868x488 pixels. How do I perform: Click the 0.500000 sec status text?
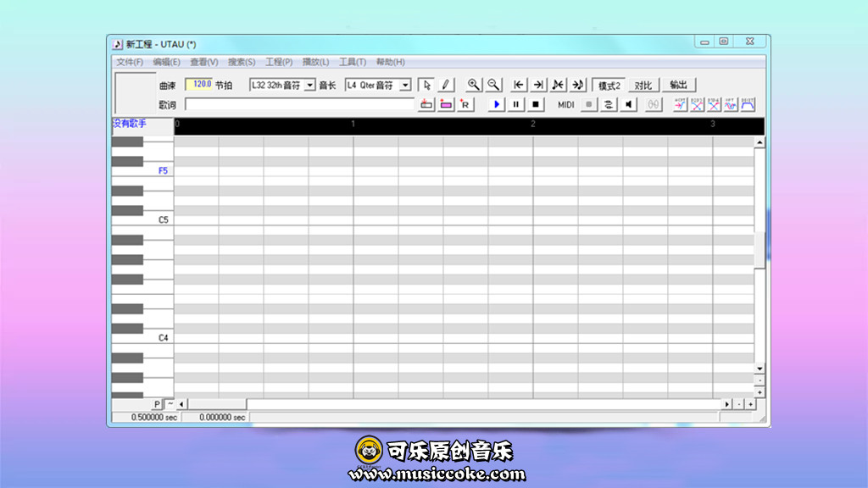tap(154, 417)
